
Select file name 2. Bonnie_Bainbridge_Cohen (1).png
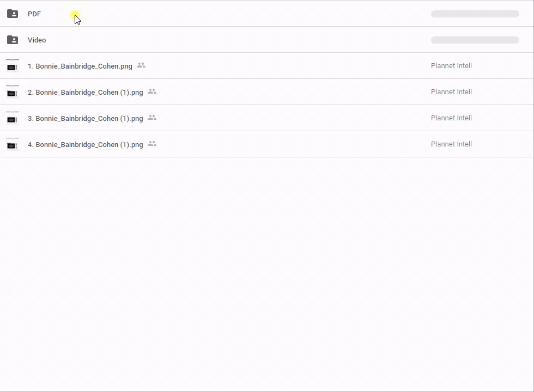pyautogui.click(x=86, y=93)
